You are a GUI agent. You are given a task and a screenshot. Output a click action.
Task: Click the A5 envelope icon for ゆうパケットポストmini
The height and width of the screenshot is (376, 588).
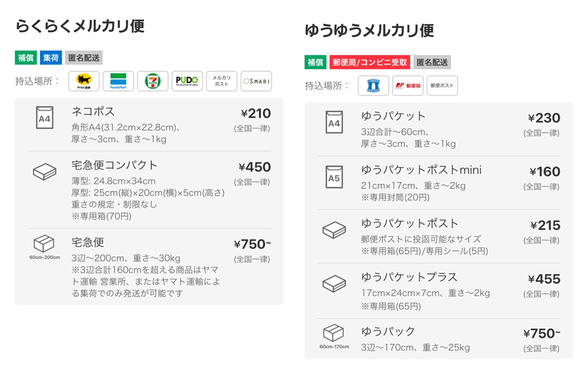coord(334,177)
